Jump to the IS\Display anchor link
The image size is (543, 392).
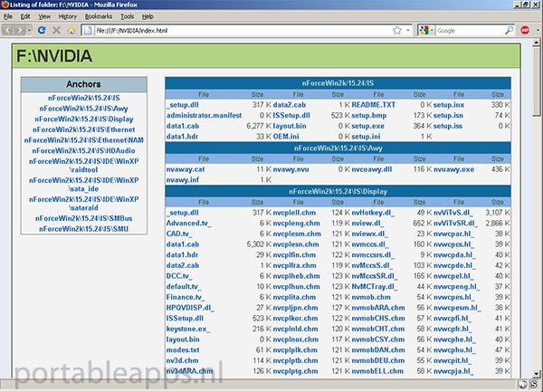(x=84, y=120)
